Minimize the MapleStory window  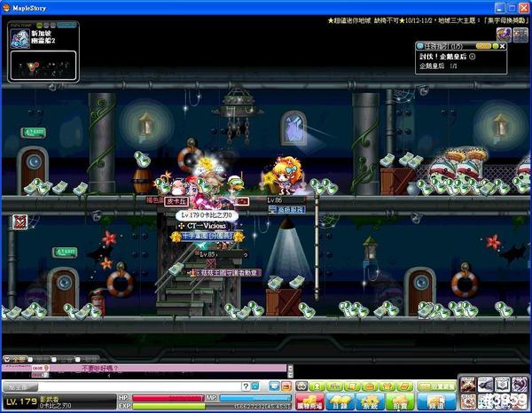[500, 8]
